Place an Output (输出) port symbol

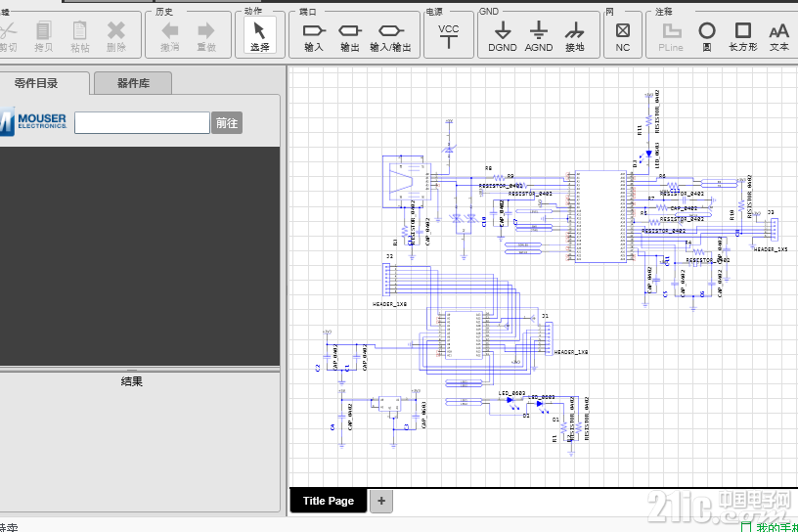pos(350,36)
